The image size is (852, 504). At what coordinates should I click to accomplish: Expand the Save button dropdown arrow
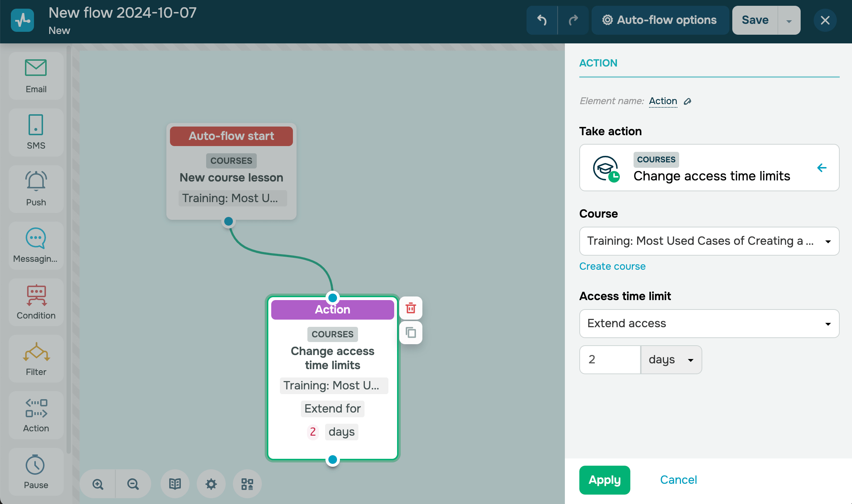[x=789, y=21]
